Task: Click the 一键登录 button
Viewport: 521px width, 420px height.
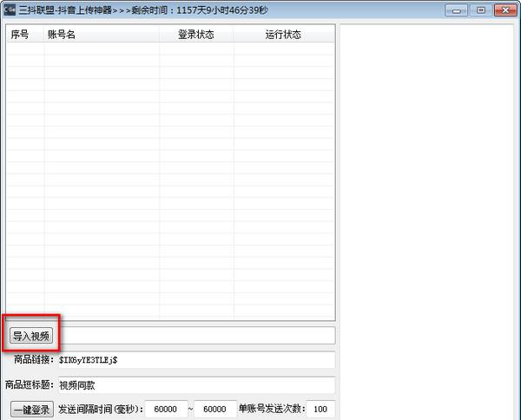Action: pyautogui.click(x=32, y=409)
